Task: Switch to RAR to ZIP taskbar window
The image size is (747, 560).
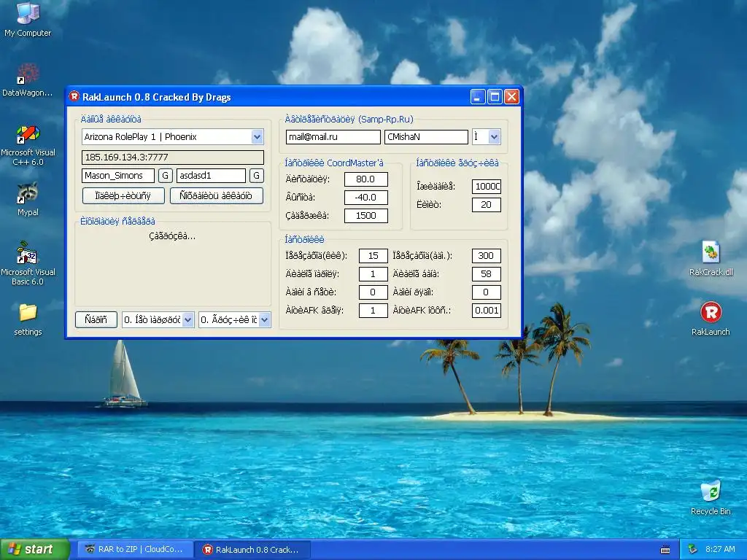Action: click(x=135, y=549)
